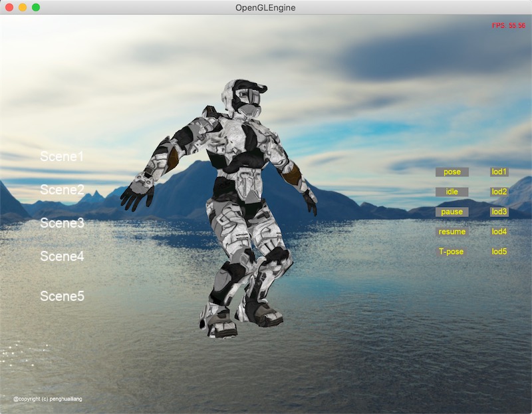Screen dimensions: 532x414
Task: Switch model to lod3
Action: (499, 212)
